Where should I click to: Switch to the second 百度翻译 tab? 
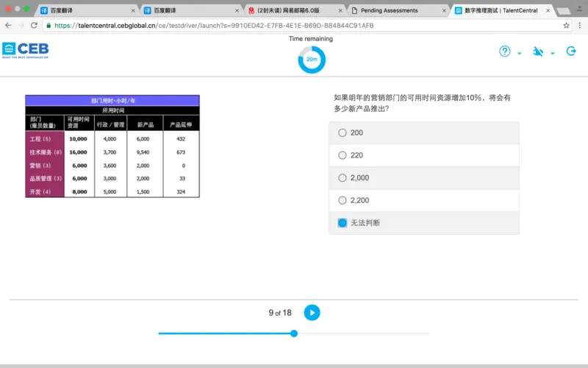pos(190,10)
